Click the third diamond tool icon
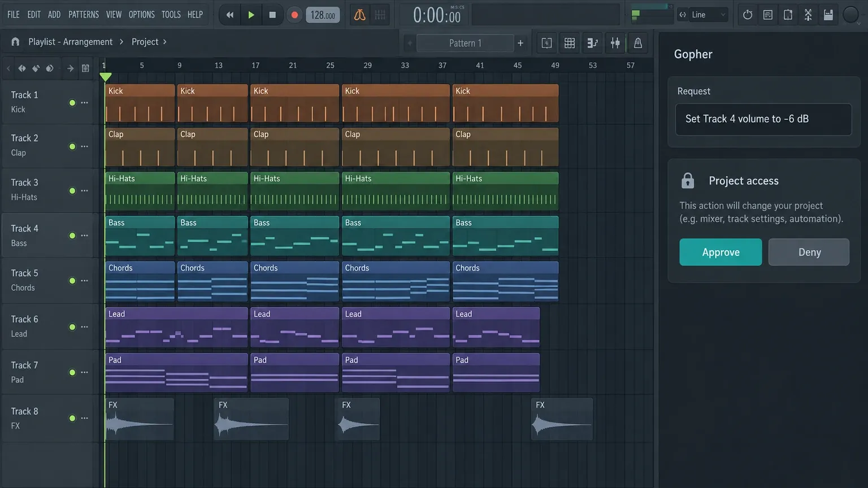Viewport: 868px width, 488px height. [50, 68]
